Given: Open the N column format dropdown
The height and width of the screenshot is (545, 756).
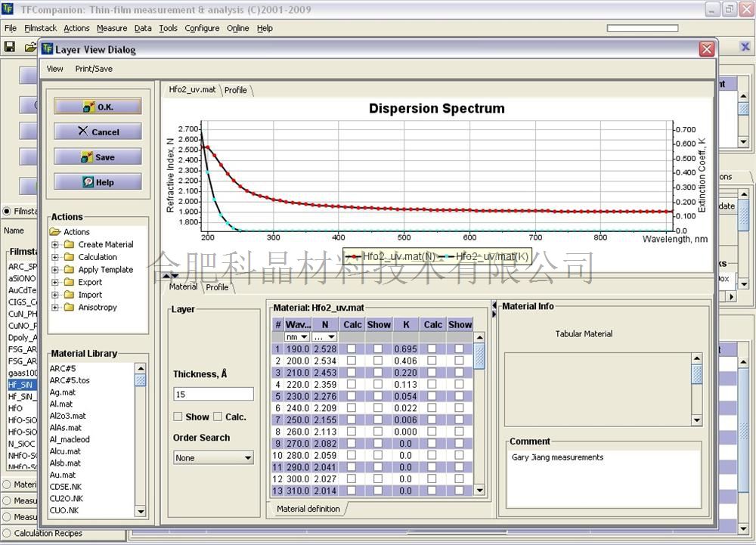Looking at the screenshot, I should tap(324, 337).
